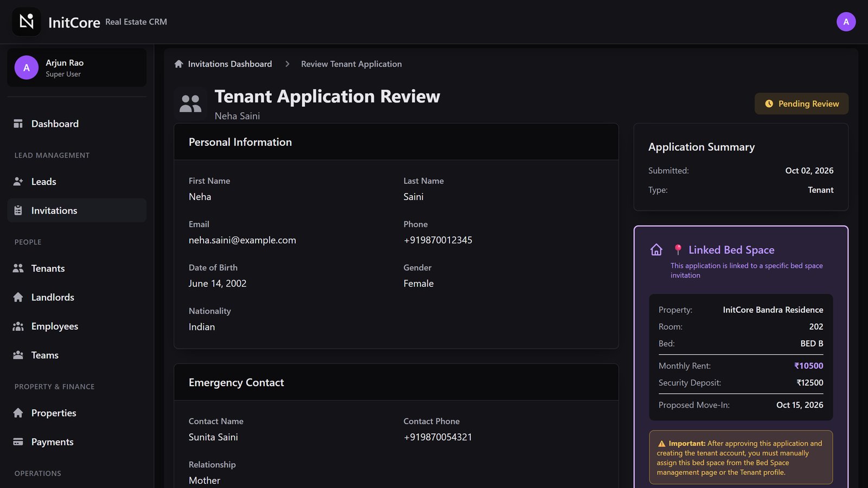Click the Tenants people icon
Viewport: 868px width, 488px height.
pos(18,268)
